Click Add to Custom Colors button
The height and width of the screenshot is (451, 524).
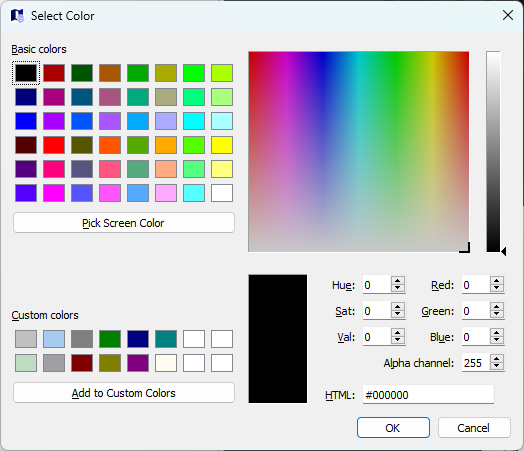click(x=124, y=393)
